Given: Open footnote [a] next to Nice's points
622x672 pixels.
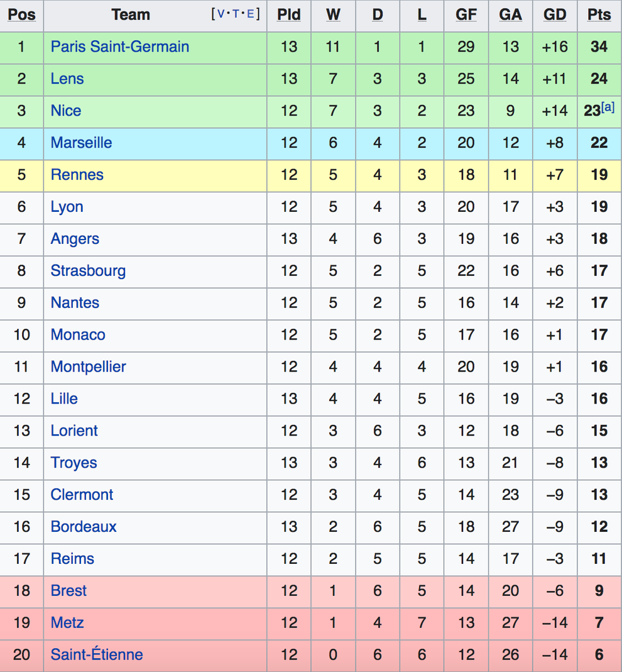Looking at the screenshot, I should coord(608,107).
